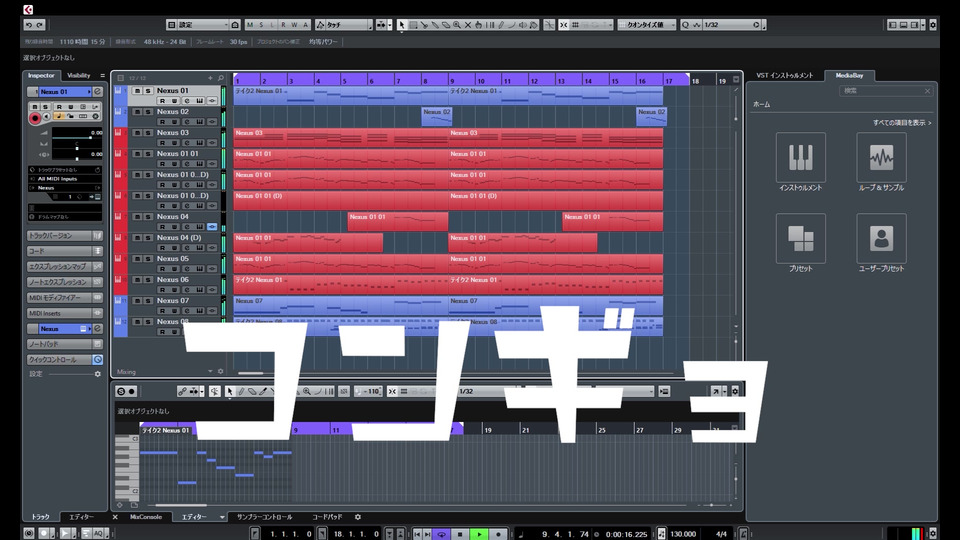The height and width of the screenshot is (540, 960).
Task: Toggle highlighted lane button on Nexus 04 track
Action: (212, 227)
